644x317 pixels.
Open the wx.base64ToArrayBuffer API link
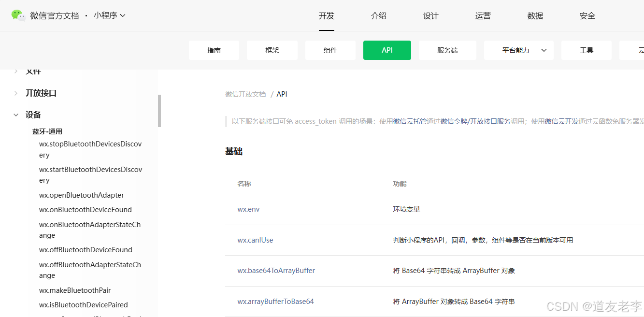coord(276,271)
